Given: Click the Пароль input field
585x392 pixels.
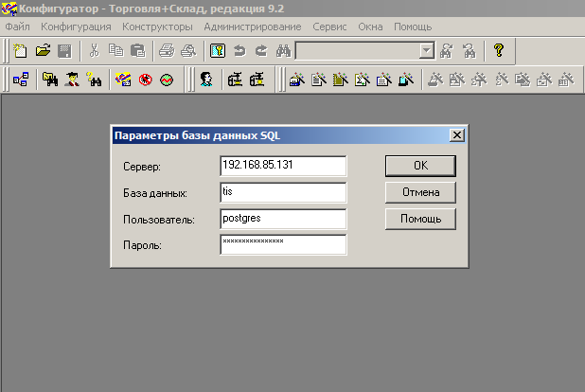Looking at the screenshot, I should 283,245.
